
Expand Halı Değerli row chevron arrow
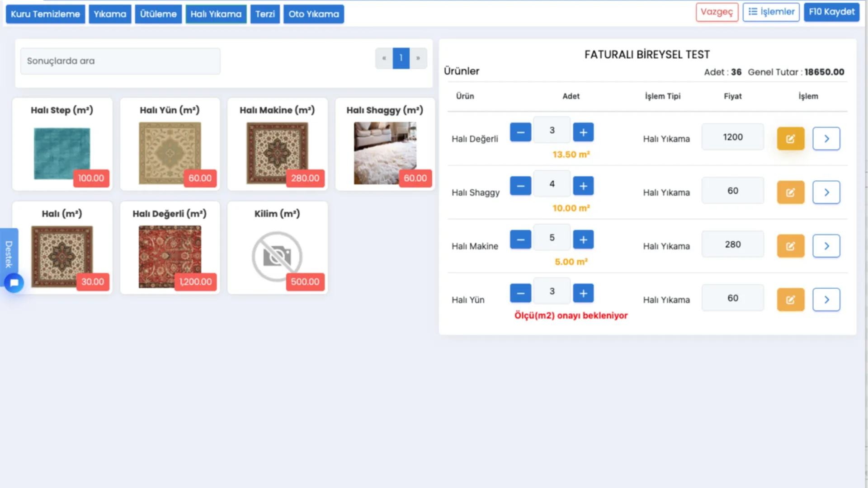pos(826,139)
